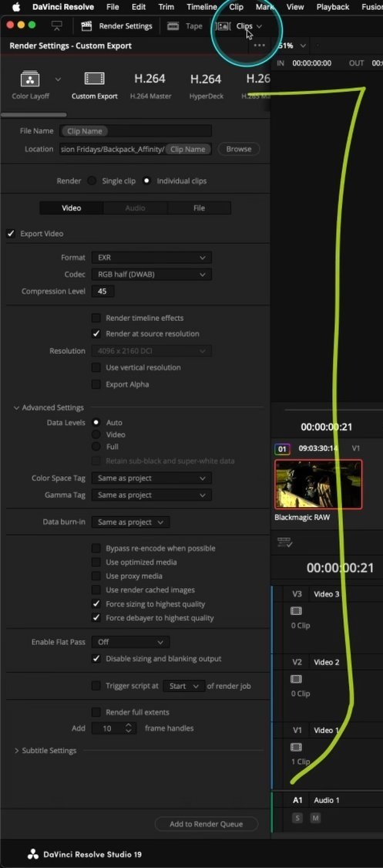Select Single clip render option
The height and width of the screenshot is (868, 383).
(92, 181)
